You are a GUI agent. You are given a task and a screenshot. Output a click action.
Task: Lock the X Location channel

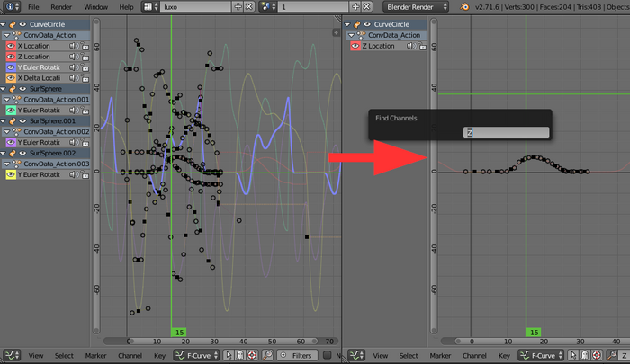(84, 45)
